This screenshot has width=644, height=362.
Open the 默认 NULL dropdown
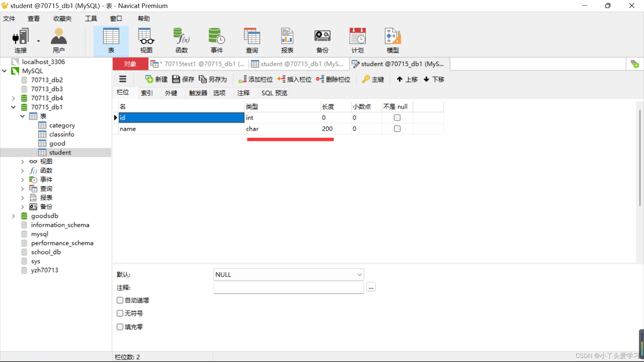pos(288,275)
